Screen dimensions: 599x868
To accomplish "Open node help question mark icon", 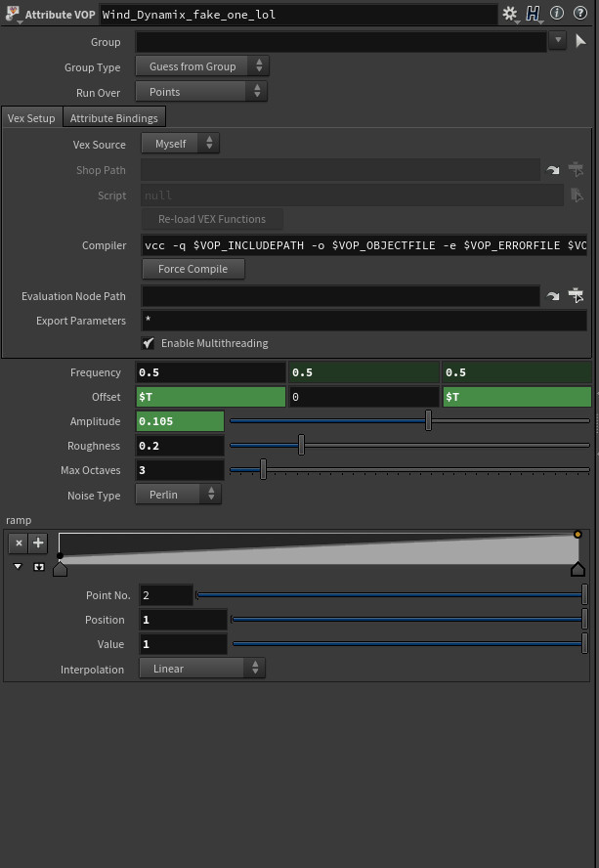I will (579, 15).
